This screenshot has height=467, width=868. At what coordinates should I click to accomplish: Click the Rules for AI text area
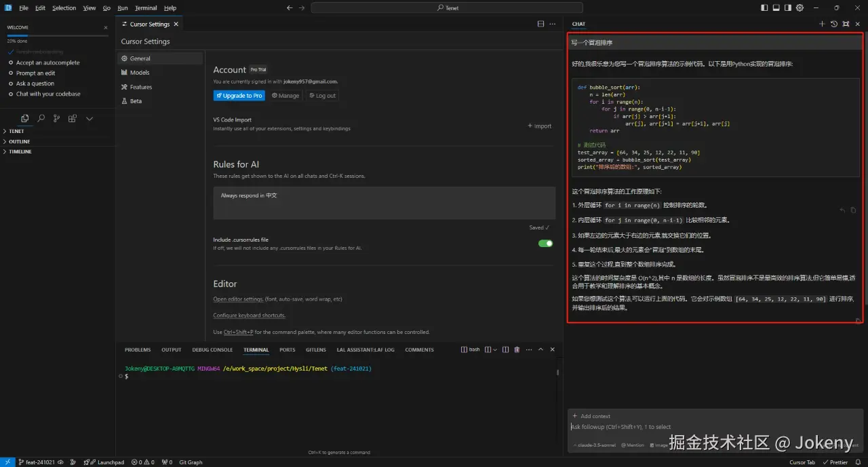point(384,203)
